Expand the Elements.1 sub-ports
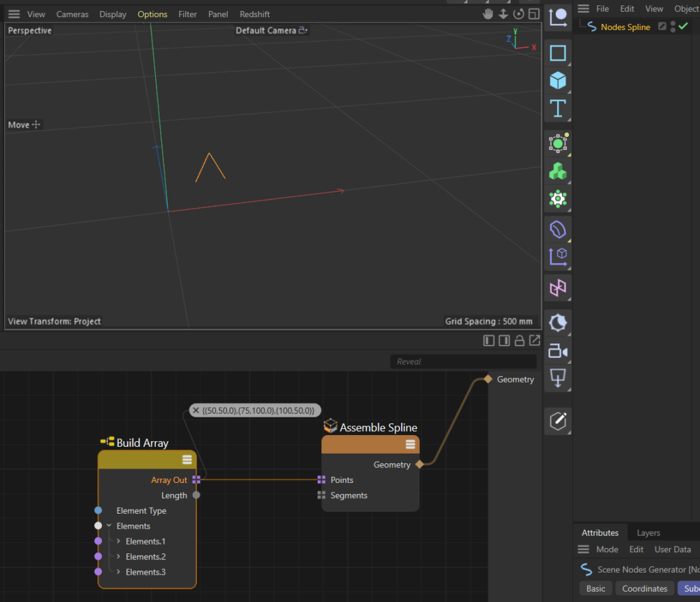This screenshot has width=700, height=602. (x=118, y=540)
